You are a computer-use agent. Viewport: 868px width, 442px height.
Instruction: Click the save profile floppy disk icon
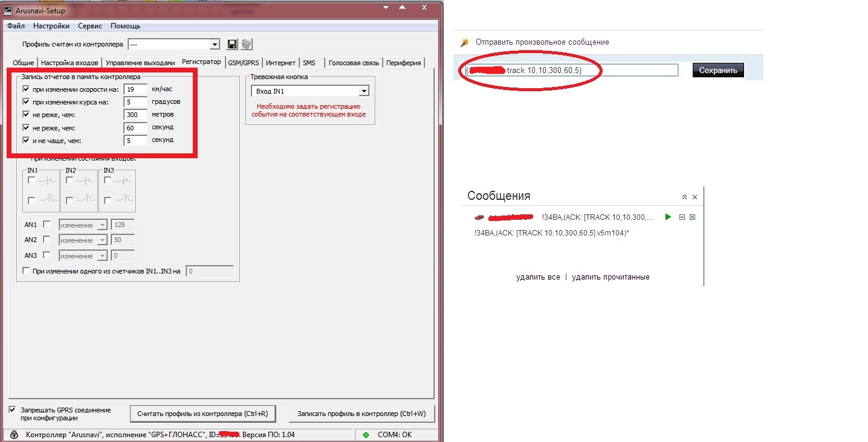[232, 44]
